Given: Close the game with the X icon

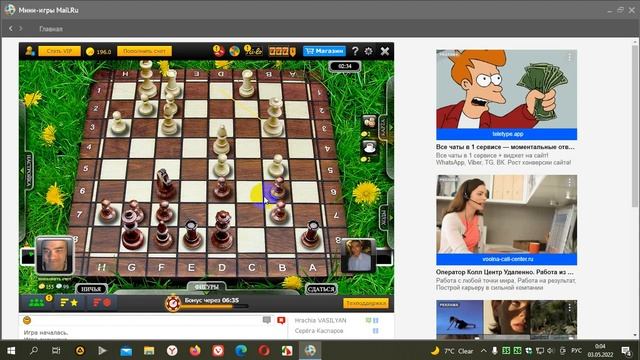Looking at the screenshot, I should point(384,51).
